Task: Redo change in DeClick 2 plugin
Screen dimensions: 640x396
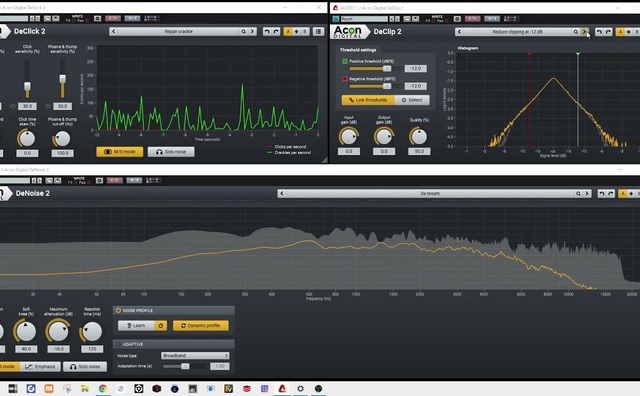Action: (x=276, y=31)
